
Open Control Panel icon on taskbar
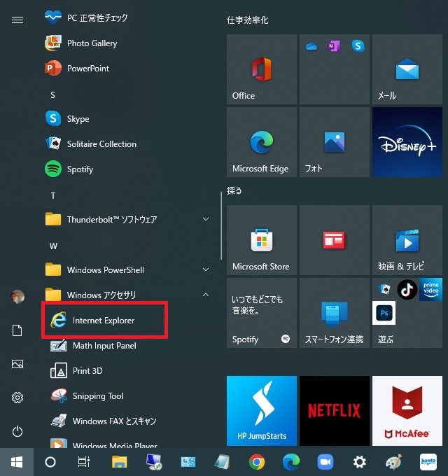click(x=188, y=462)
